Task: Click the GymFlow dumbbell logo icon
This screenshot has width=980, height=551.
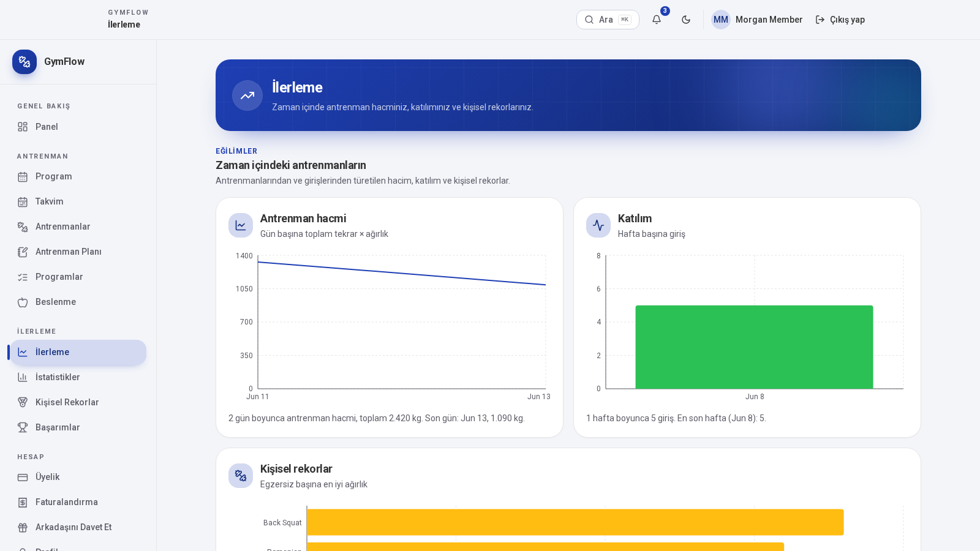Action: point(24,62)
